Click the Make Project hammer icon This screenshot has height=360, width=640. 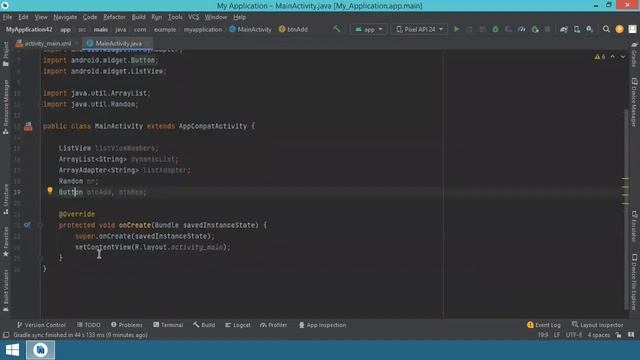(x=337, y=29)
